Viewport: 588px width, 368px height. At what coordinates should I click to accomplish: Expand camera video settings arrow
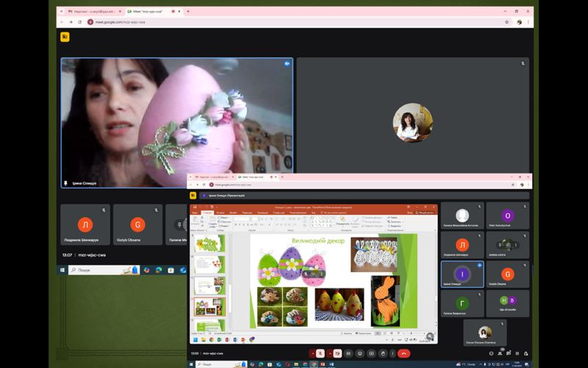click(x=330, y=353)
